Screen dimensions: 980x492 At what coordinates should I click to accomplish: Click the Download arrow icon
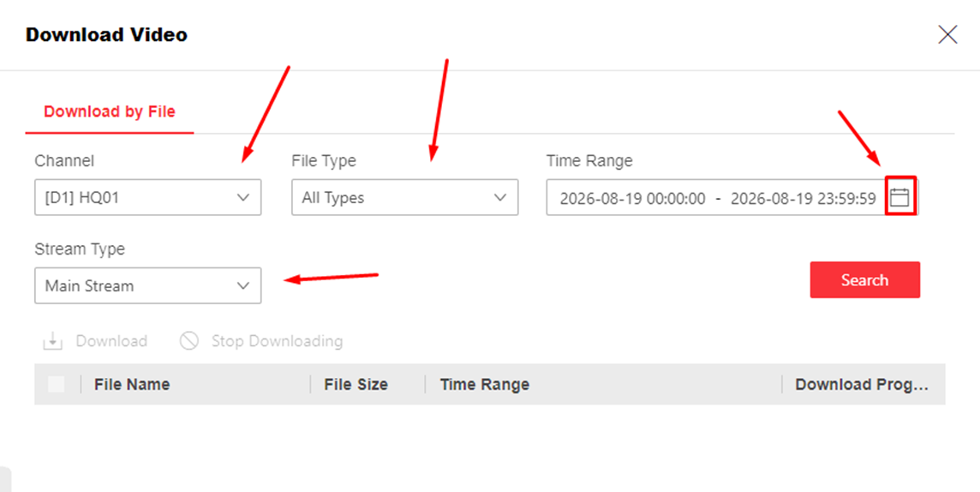52,341
